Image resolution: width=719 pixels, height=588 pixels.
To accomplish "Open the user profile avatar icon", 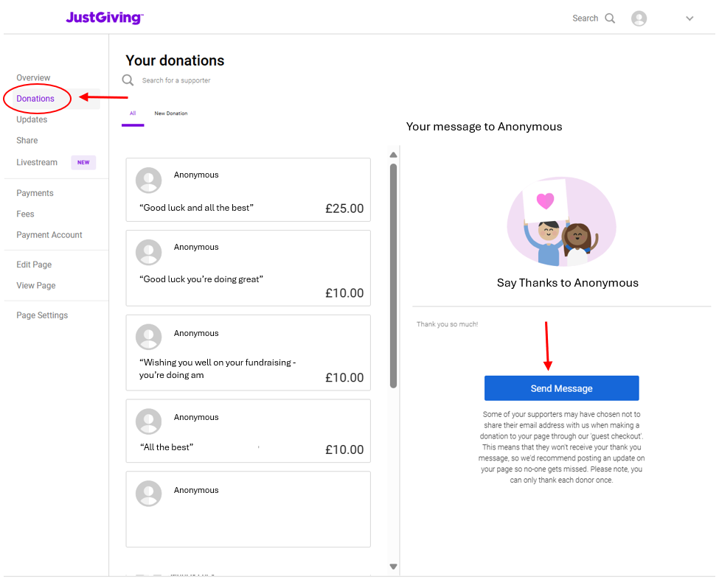I will click(639, 18).
